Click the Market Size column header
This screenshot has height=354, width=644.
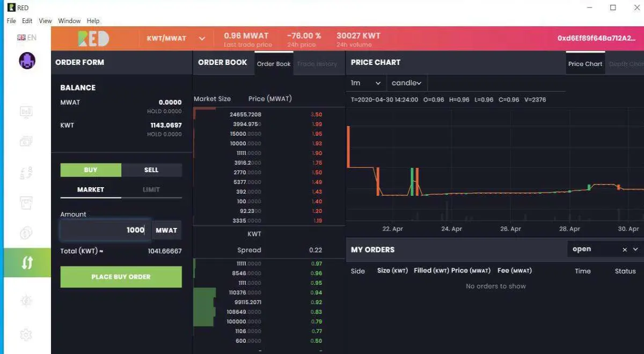pyautogui.click(x=212, y=99)
